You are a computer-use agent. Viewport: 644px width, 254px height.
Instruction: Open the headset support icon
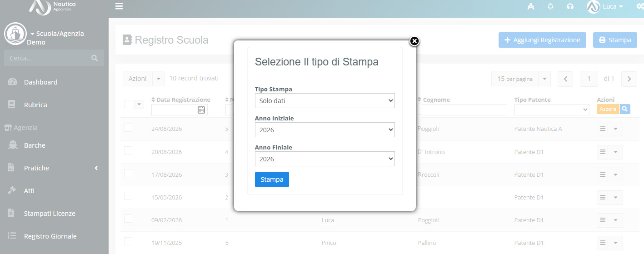[x=570, y=6]
